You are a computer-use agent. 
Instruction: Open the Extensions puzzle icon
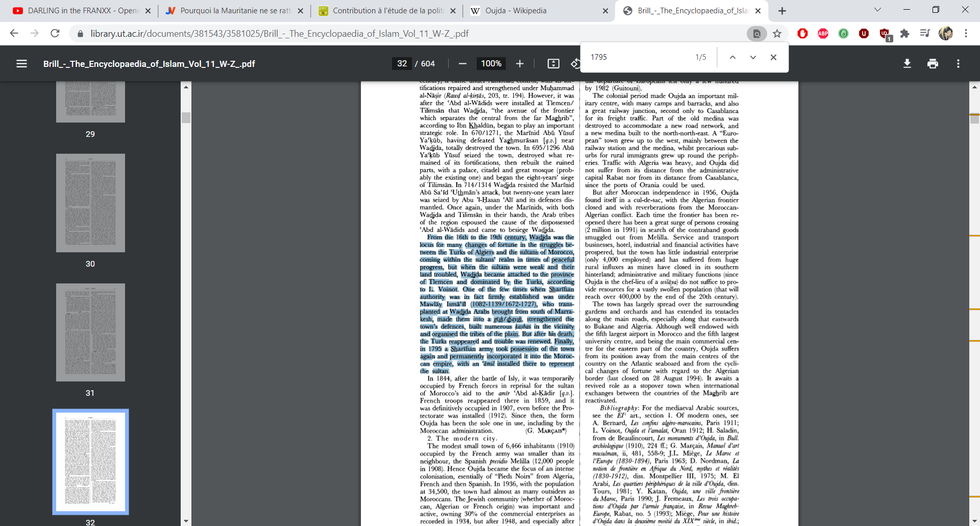click(x=904, y=34)
